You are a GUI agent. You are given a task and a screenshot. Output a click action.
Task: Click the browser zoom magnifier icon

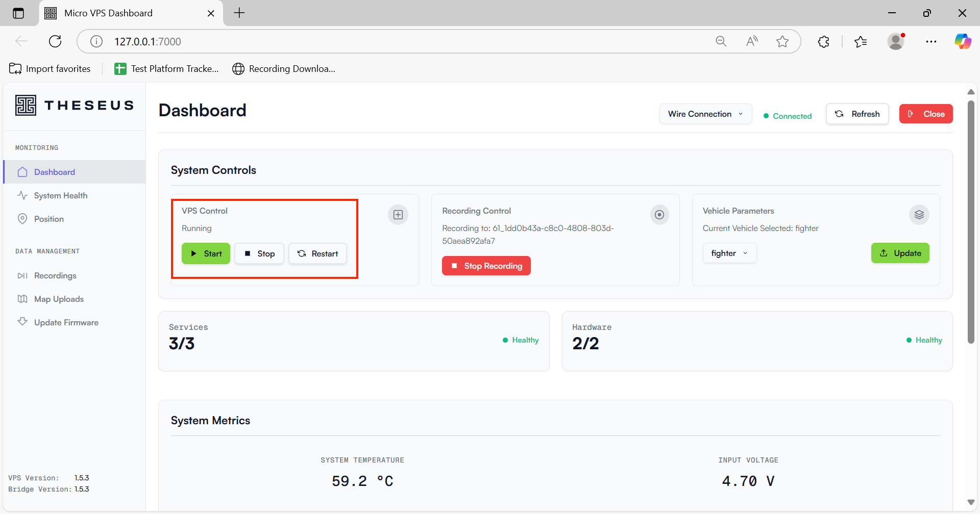tap(721, 42)
